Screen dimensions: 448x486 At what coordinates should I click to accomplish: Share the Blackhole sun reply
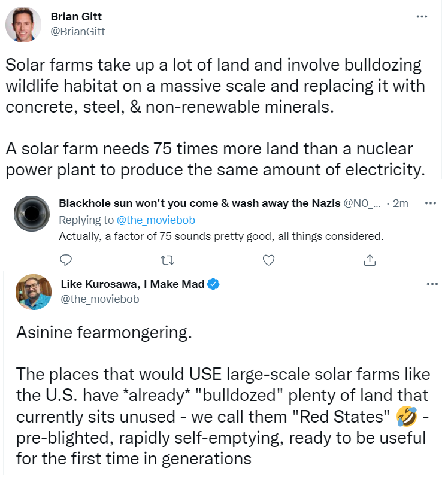point(370,260)
